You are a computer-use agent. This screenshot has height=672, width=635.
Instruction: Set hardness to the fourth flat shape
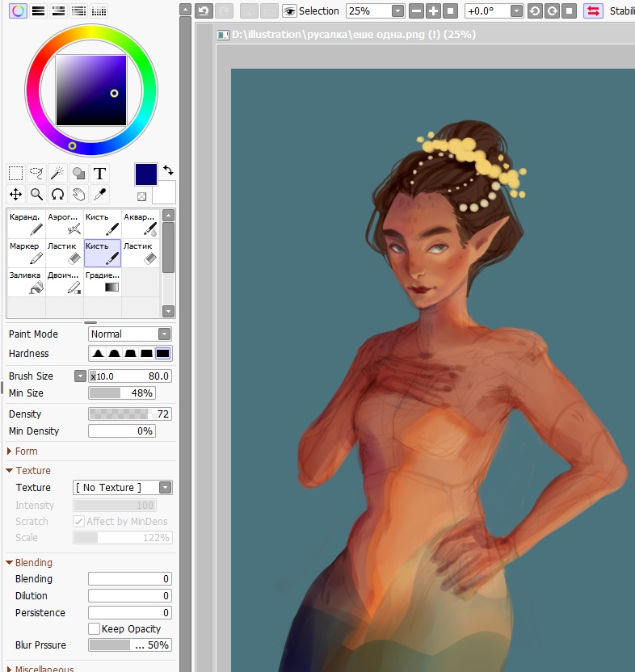coord(147,354)
